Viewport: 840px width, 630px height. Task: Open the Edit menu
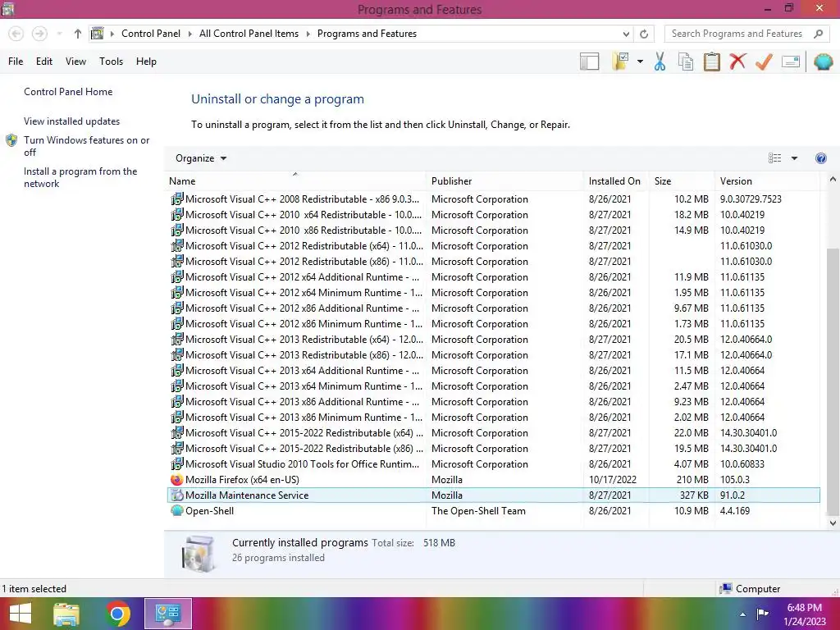(x=44, y=62)
